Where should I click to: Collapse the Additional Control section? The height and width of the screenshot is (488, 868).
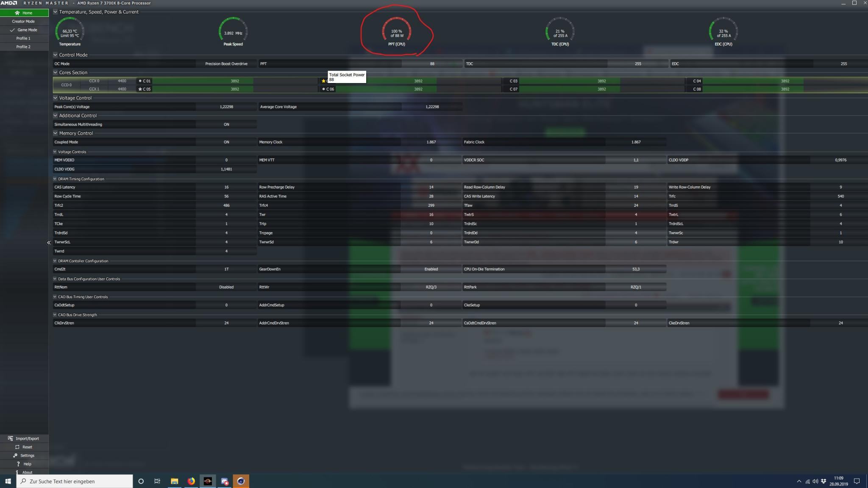(55, 115)
